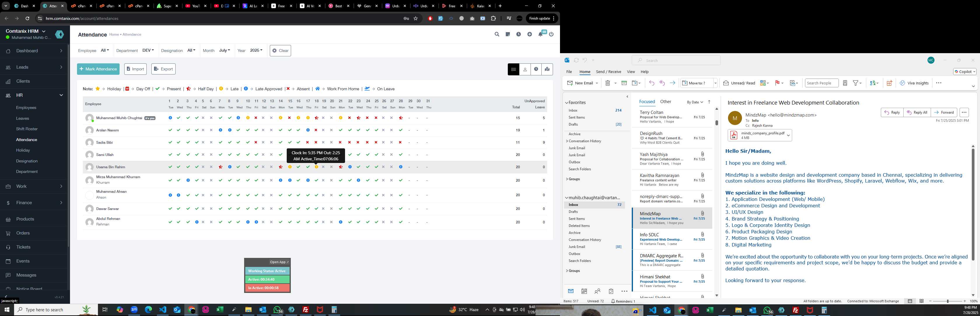Click the Delete trash icon in Outlook

click(x=608, y=83)
